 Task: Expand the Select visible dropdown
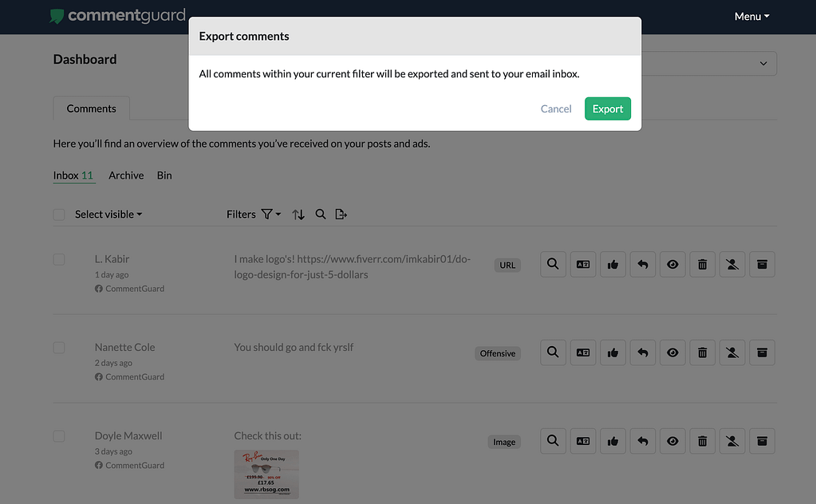(108, 214)
